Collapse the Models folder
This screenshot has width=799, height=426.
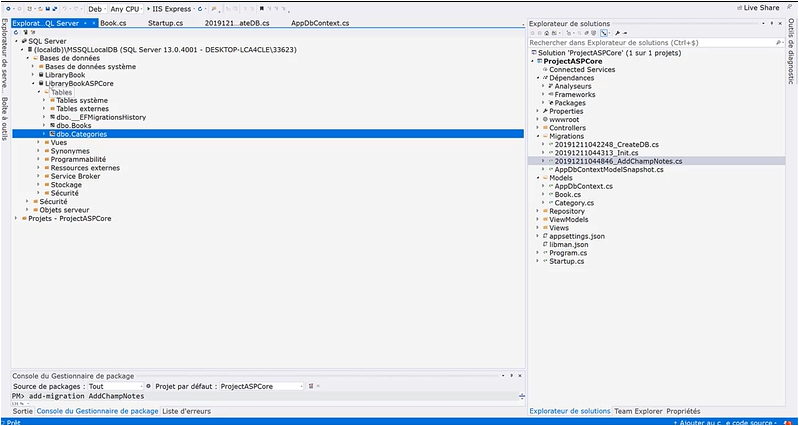[538, 178]
